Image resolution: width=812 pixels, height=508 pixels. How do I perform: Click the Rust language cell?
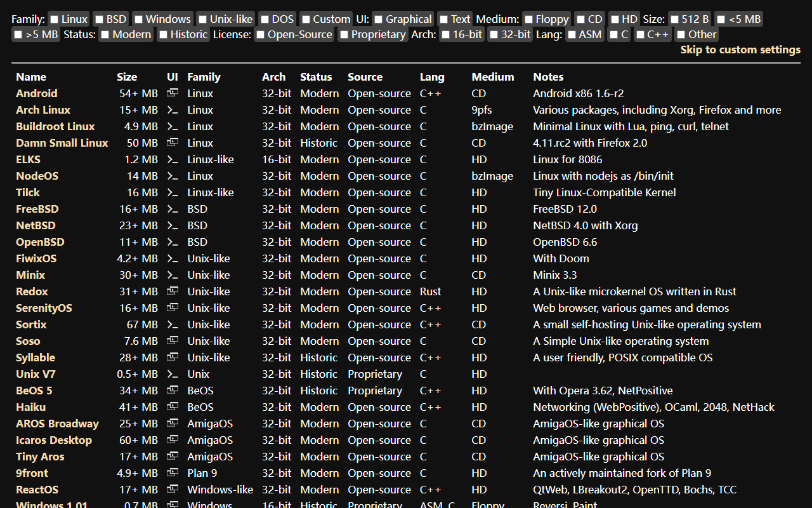431,291
